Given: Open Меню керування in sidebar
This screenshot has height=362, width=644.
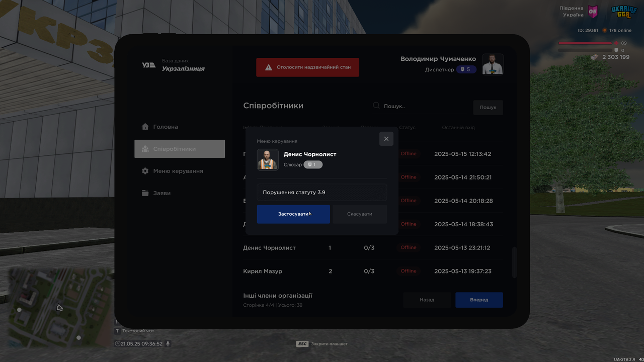Looking at the screenshot, I should tap(180, 171).
